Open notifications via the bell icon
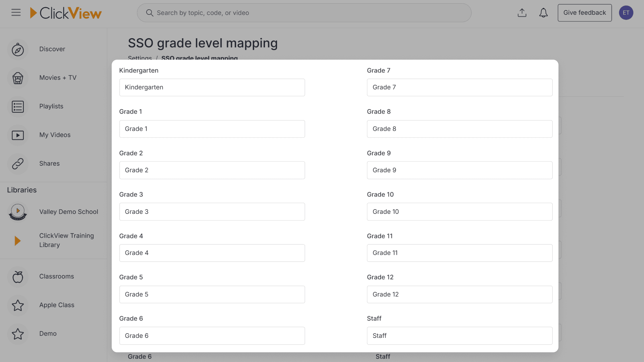 (x=543, y=12)
